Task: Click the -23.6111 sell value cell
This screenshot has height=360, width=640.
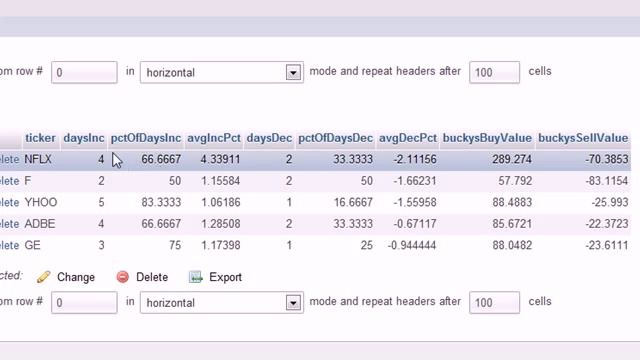Action: (607, 245)
